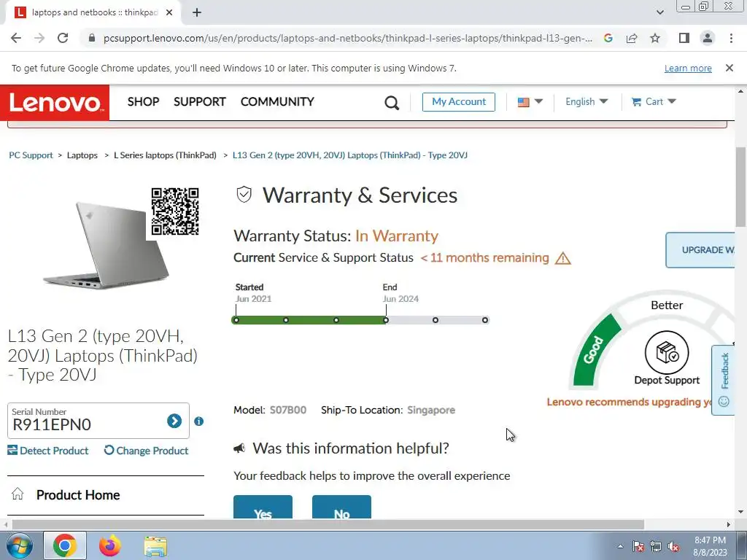Open the Chrome profile avatar
This screenshot has width=747, height=560.
[x=708, y=38]
